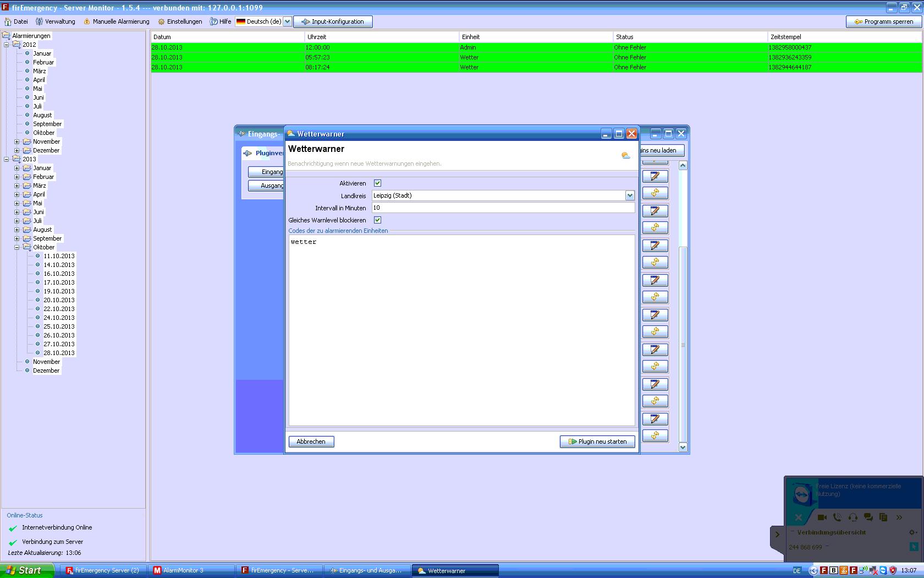Click the Abbrechen button
This screenshot has height=578, width=924.
[x=311, y=441]
